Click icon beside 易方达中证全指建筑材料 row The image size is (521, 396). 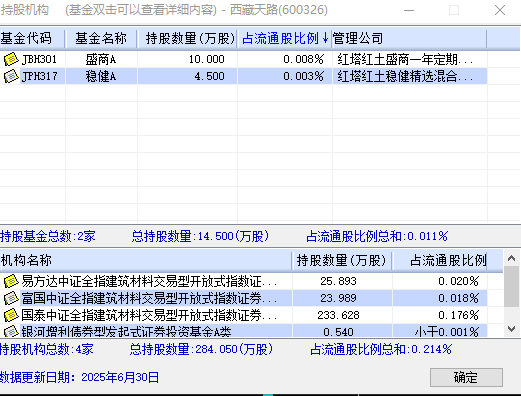(x=11, y=281)
